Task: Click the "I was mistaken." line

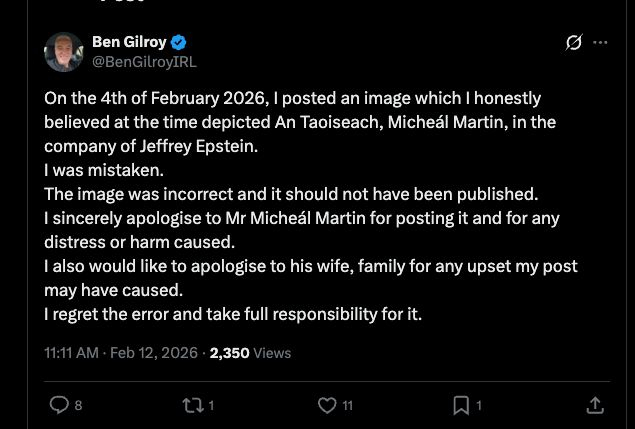Action: tap(101, 170)
